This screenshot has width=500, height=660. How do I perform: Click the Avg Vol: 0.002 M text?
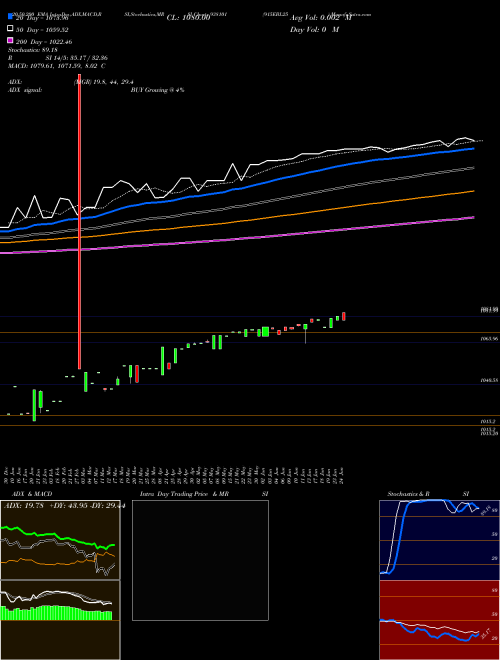[x=320, y=18]
